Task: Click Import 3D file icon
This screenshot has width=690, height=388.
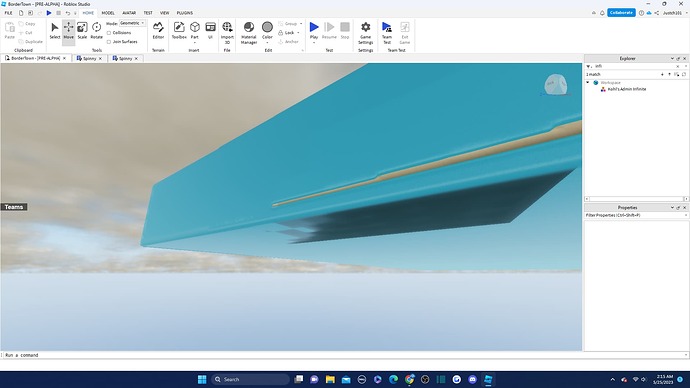Action: (227, 33)
